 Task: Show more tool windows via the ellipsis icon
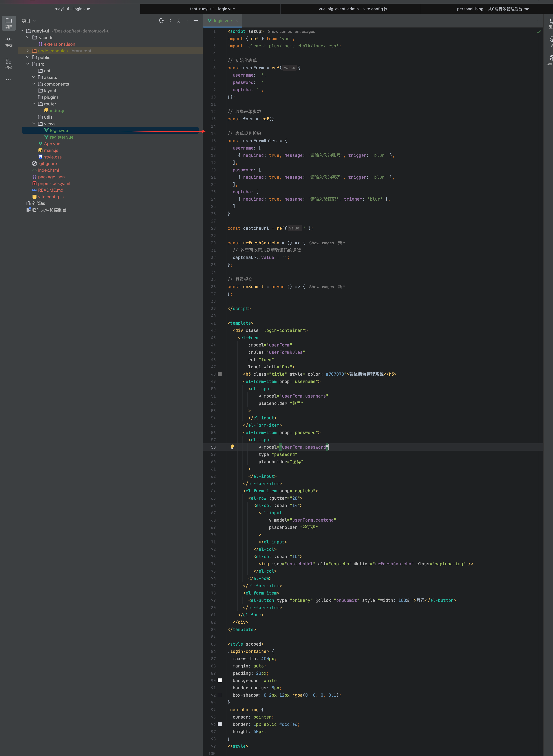pyautogui.click(x=9, y=80)
